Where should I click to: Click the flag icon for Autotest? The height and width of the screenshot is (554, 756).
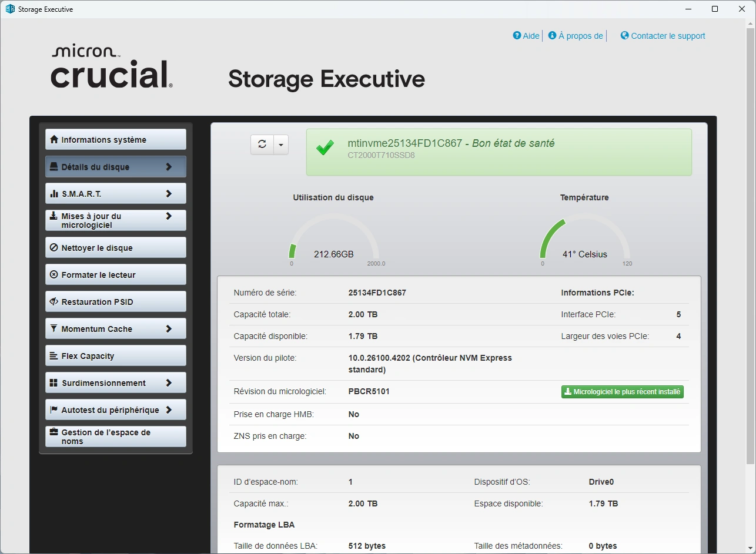[x=54, y=410]
